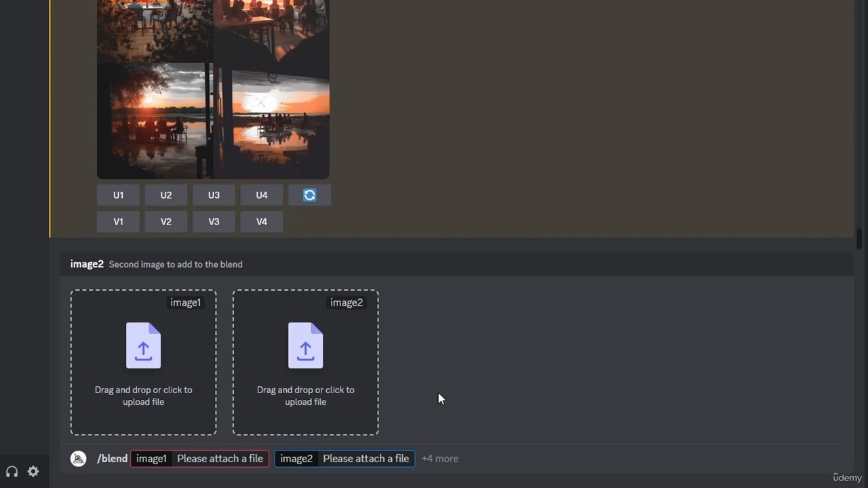This screenshot has height=488, width=868.
Task: Click the 'Second image to add to the blend' description
Action: click(176, 264)
